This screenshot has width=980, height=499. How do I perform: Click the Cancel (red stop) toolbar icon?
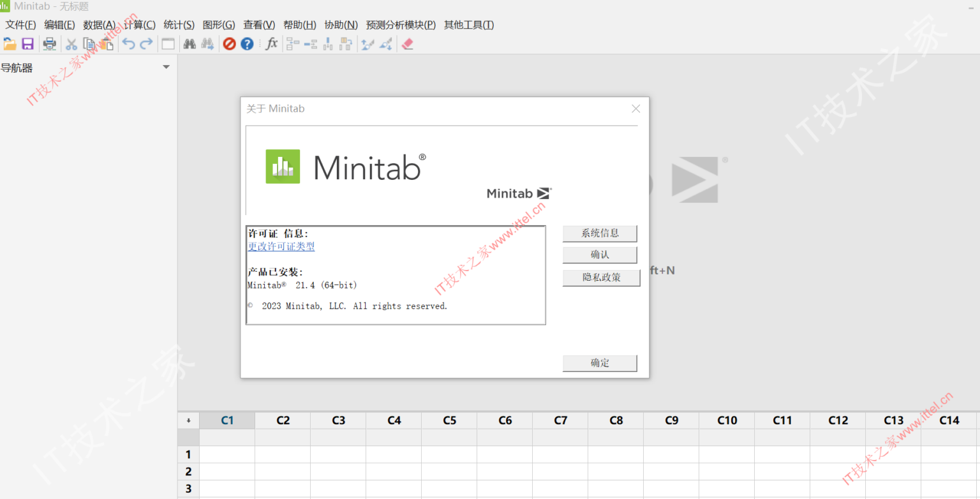(x=230, y=43)
